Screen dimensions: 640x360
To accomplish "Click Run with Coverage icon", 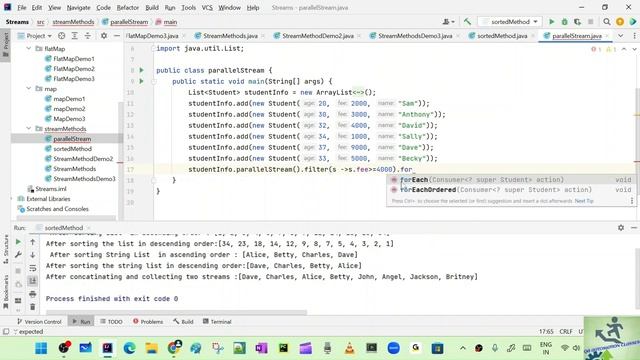I will 578,22.
